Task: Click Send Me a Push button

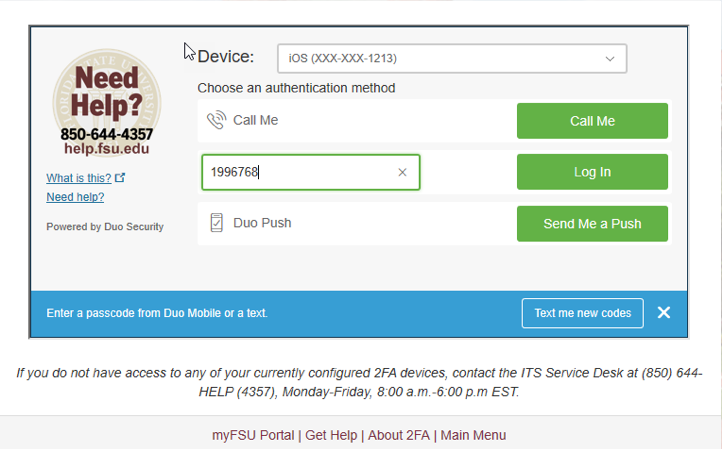Action: [592, 224]
